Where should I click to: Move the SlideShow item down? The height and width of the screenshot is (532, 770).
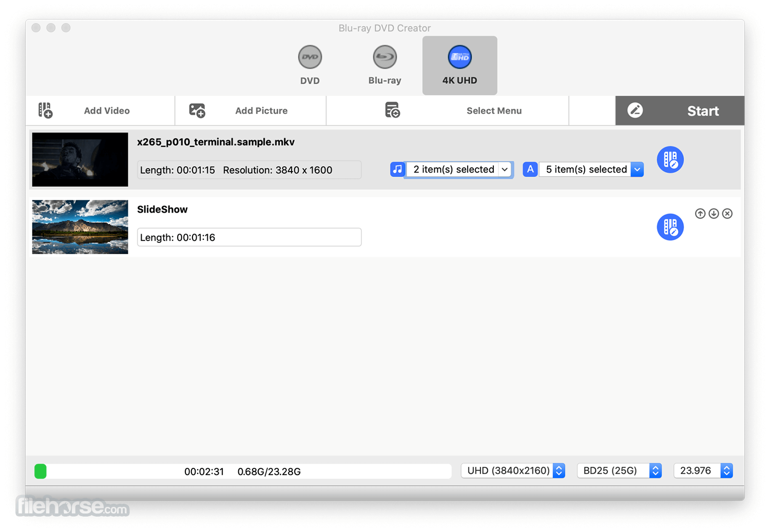click(x=714, y=213)
